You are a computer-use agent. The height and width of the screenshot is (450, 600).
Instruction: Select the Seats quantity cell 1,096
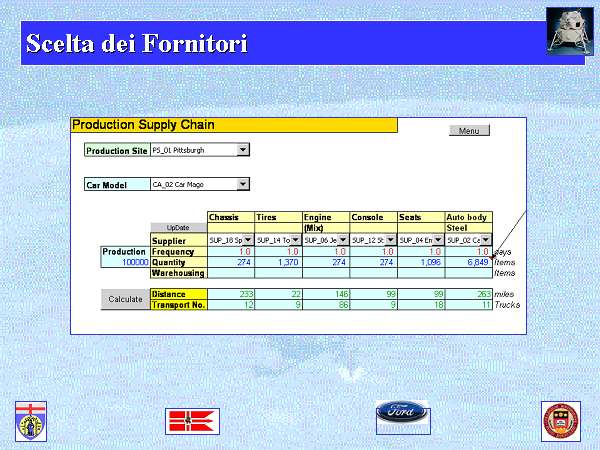coord(421,262)
